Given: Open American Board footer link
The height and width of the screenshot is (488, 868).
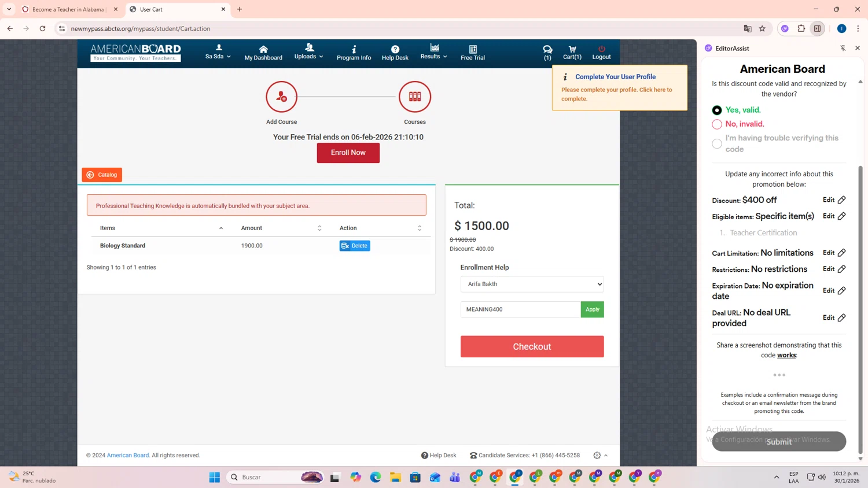Looking at the screenshot, I should [x=128, y=455].
